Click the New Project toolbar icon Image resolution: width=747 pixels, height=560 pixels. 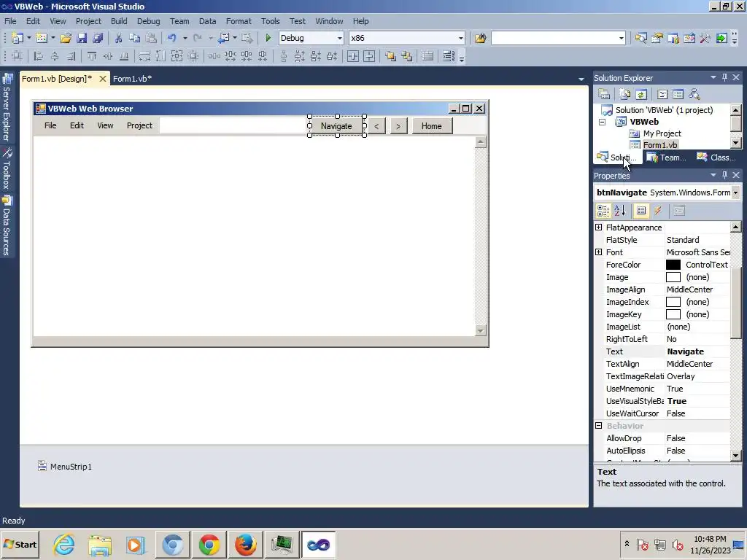[x=18, y=38]
